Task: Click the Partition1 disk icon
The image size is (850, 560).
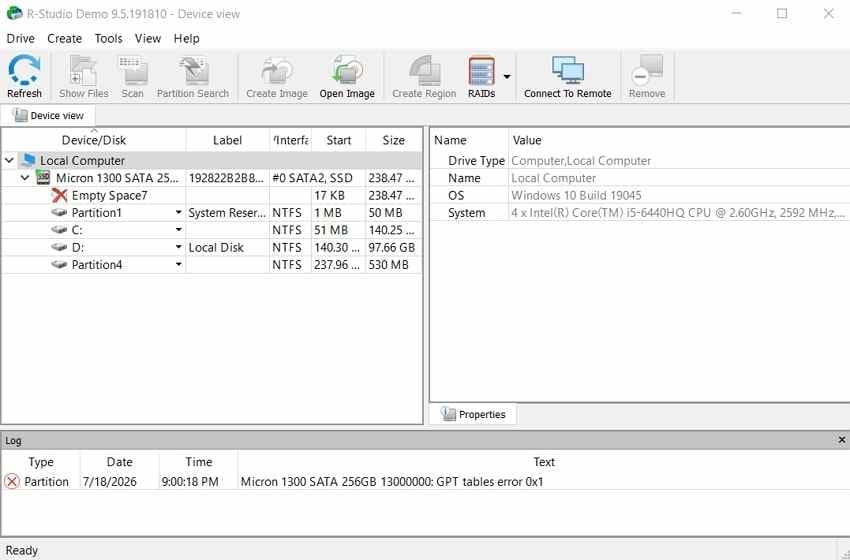Action: click(59, 213)
